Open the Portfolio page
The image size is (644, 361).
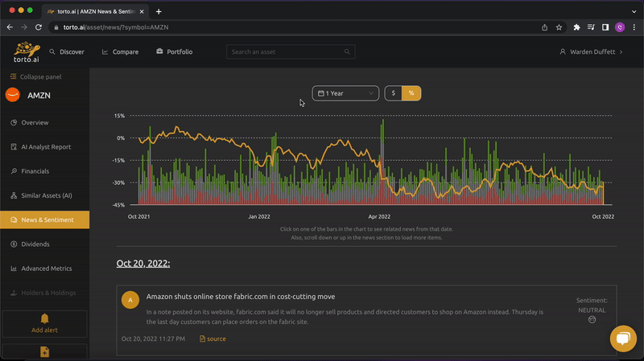(174, 51)
